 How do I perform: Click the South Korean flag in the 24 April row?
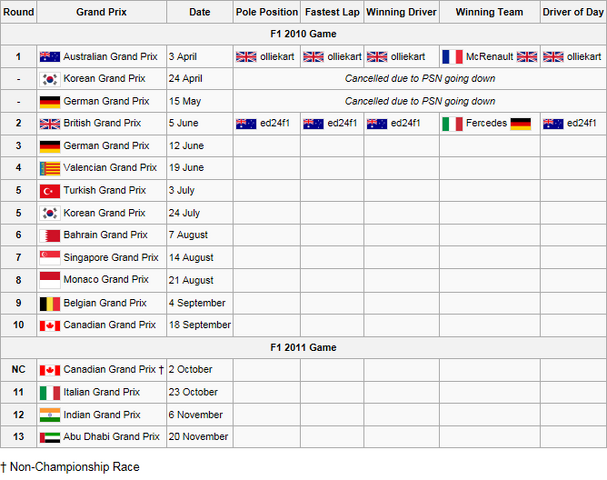pyautogui.click(x=50, y=79)
